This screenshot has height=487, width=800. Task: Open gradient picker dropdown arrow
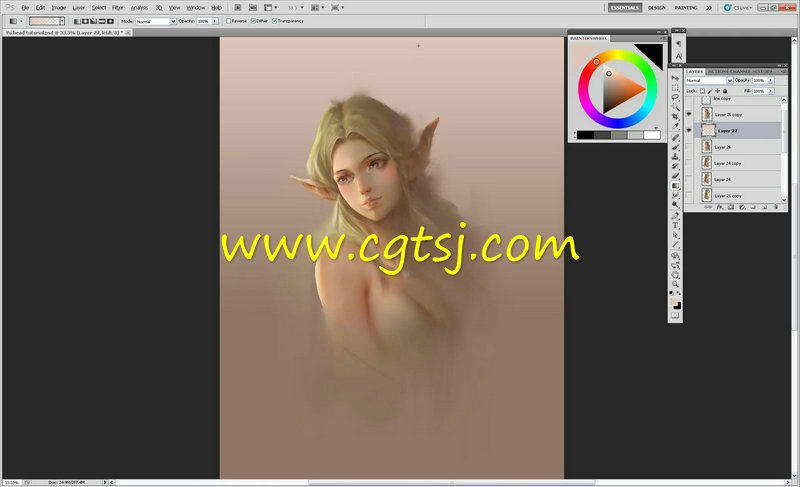point(62,21)
